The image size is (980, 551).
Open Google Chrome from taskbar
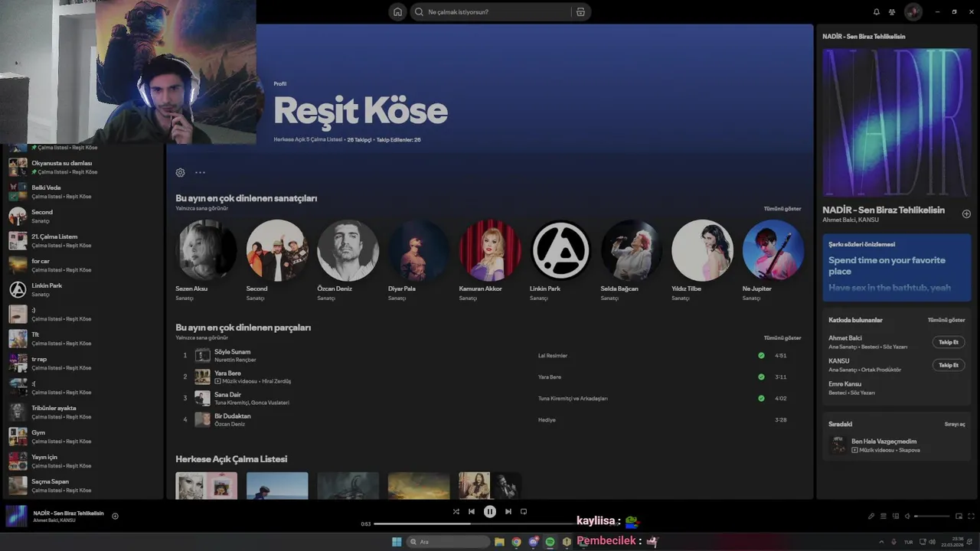(x=517, y=542)
